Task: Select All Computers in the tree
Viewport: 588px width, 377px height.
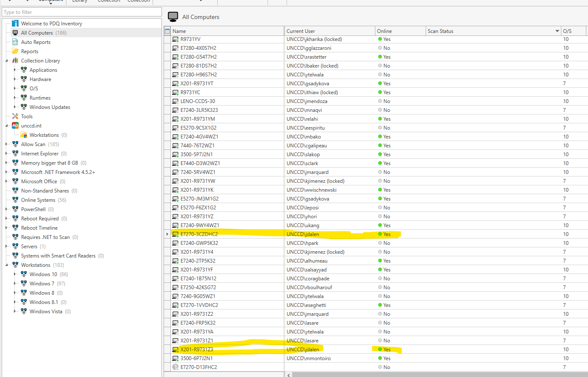Action: tap(37, 33)
